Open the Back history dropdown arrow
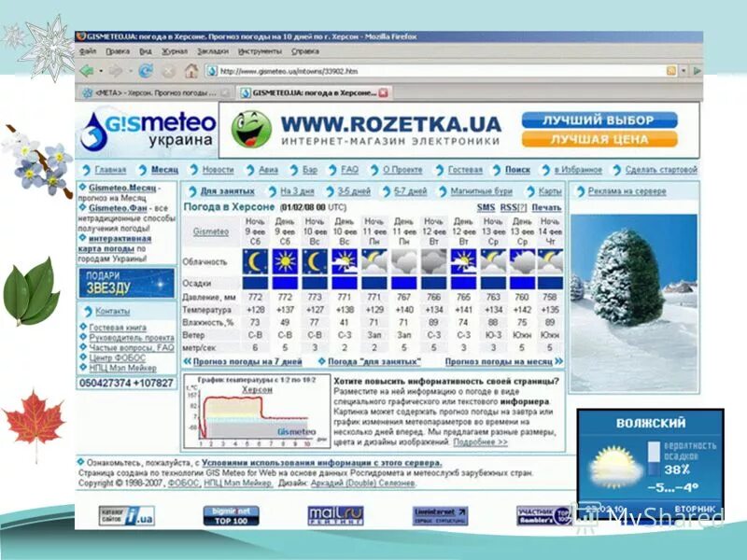Screen dimensions: 747x560 click(101, 72)
